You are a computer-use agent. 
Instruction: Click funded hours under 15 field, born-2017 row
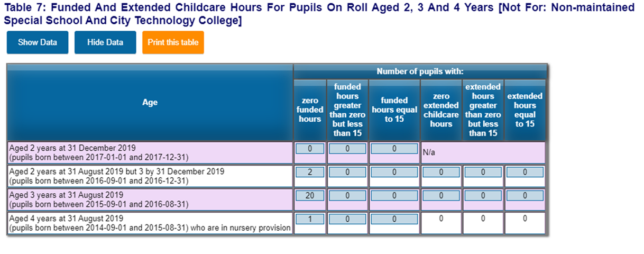coord(347,149)
